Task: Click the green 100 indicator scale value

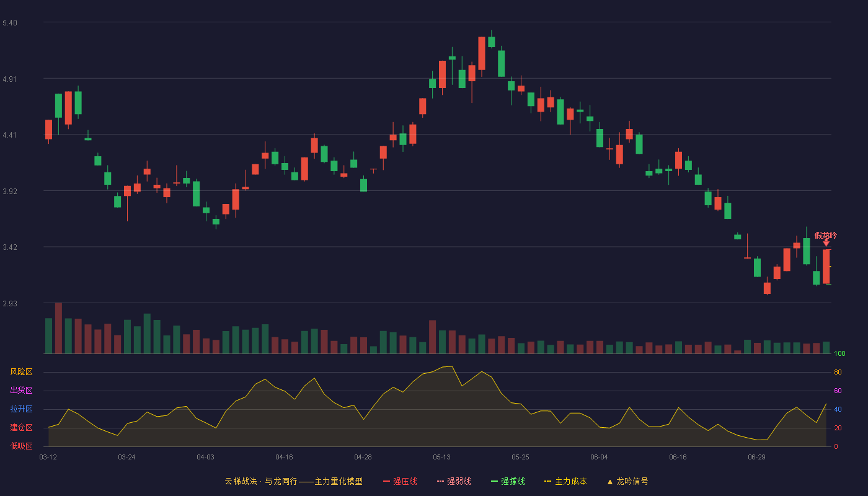Action: pos(839,354)
